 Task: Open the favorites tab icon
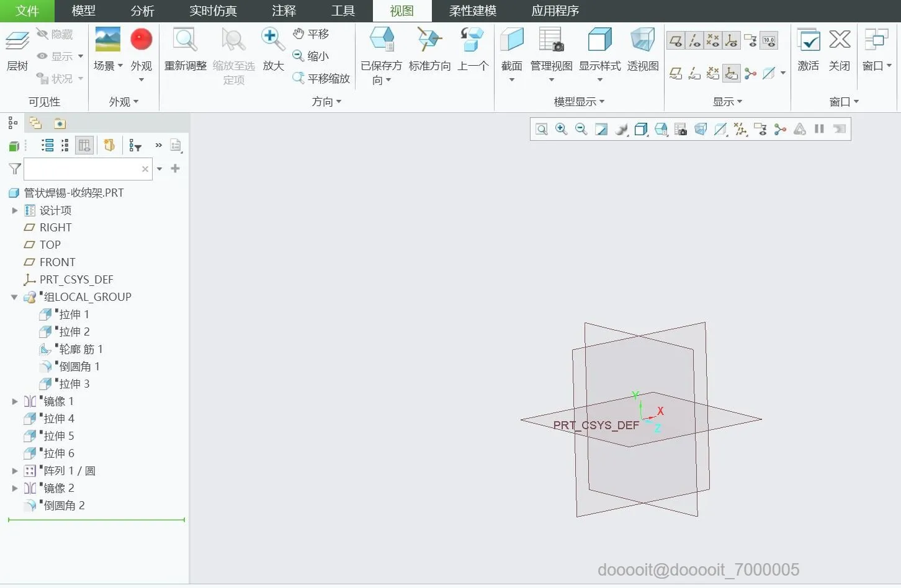tap(60, 123)
